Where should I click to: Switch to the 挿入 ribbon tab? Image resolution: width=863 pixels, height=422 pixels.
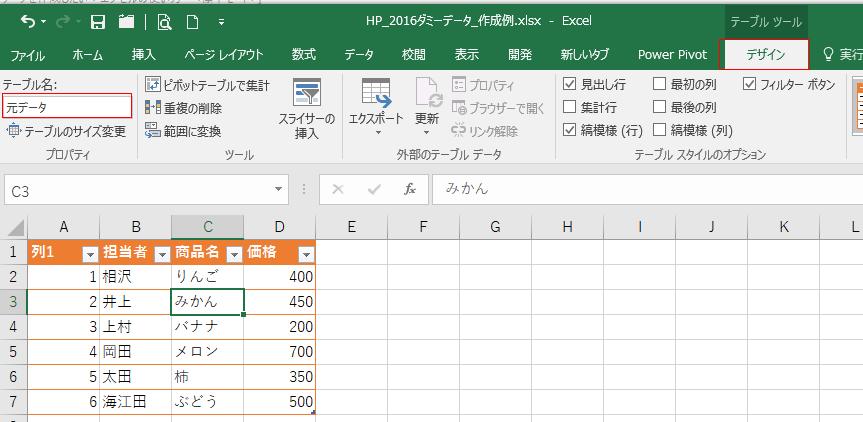tap(143, 55)
